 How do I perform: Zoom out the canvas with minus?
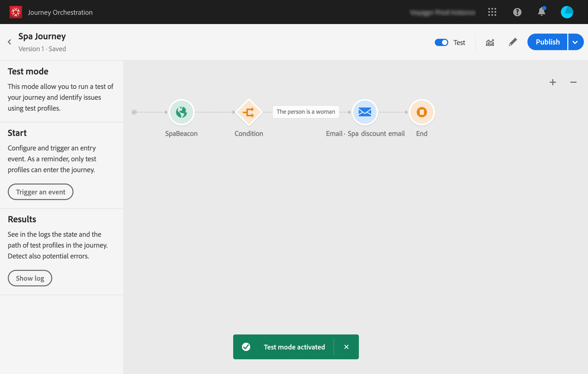click(573, 82)
